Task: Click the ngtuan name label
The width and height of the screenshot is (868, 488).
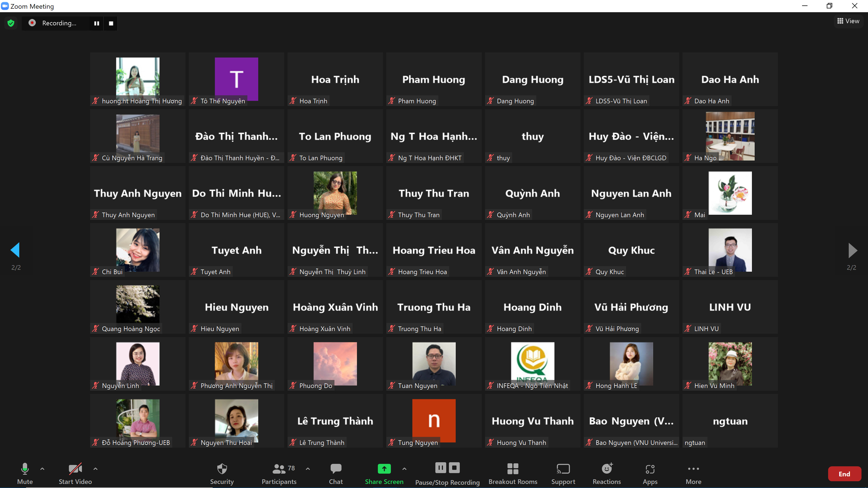Action: [x=694, y=442]
